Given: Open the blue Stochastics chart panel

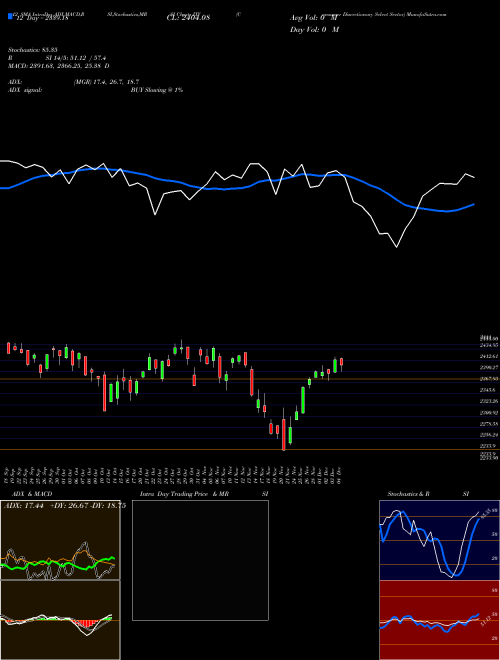Looking at the screenshot, I should click(x=439, y=540).
